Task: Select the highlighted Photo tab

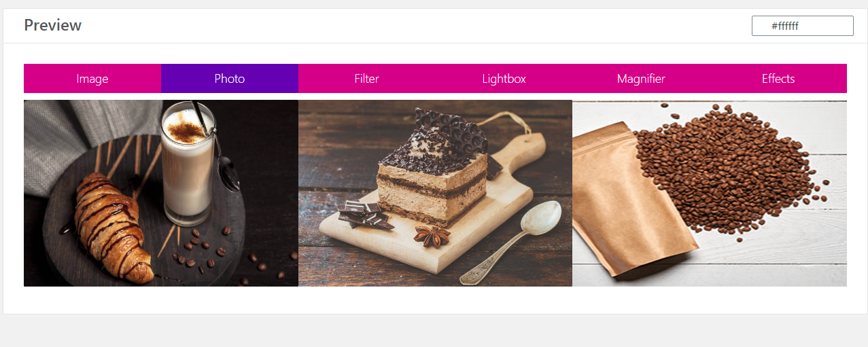Action: (230, 79)
